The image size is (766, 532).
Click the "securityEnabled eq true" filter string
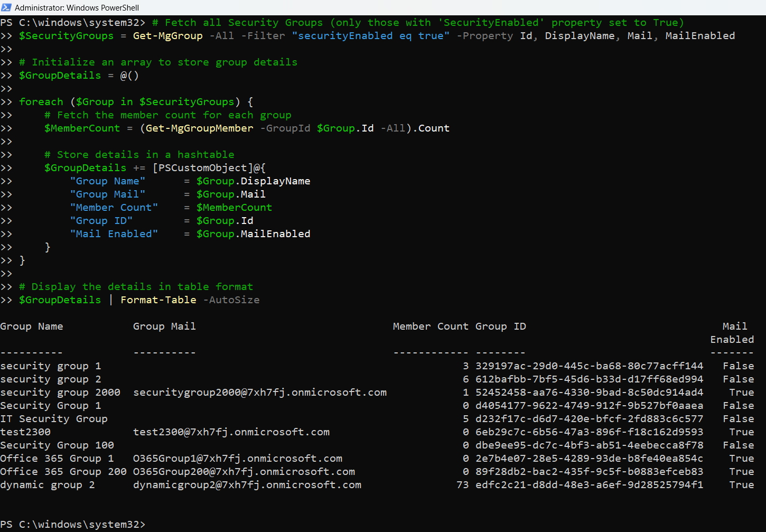370,36
